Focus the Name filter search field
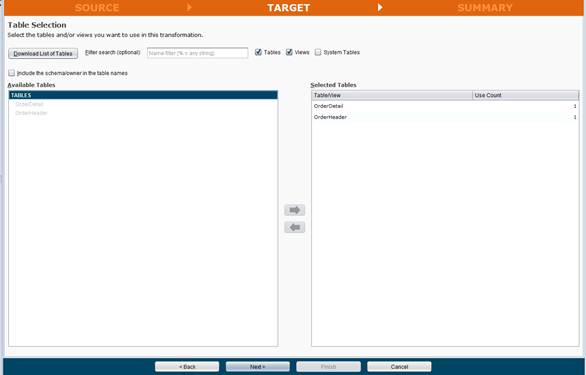The image size is (586, 375). click(x=197, y=53)
